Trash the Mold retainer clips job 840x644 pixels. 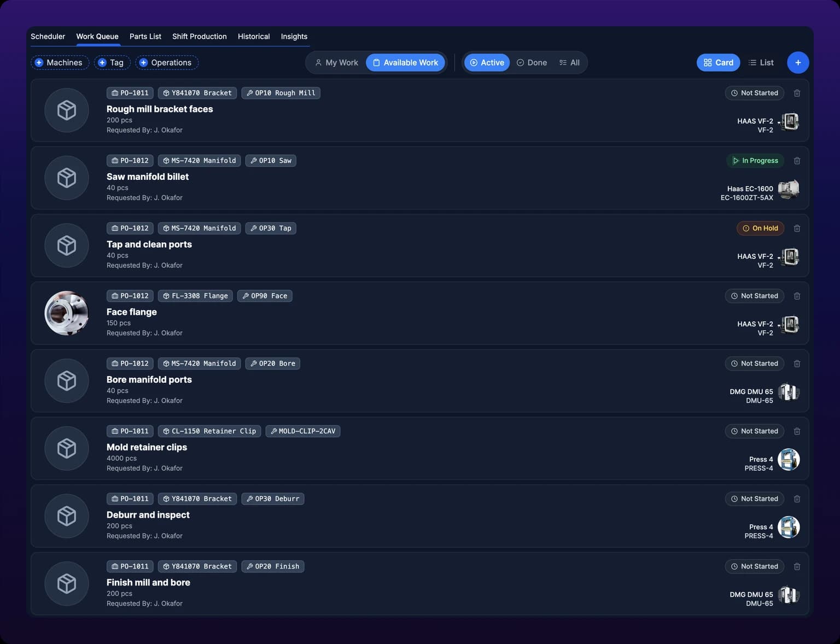coord(797,431)
